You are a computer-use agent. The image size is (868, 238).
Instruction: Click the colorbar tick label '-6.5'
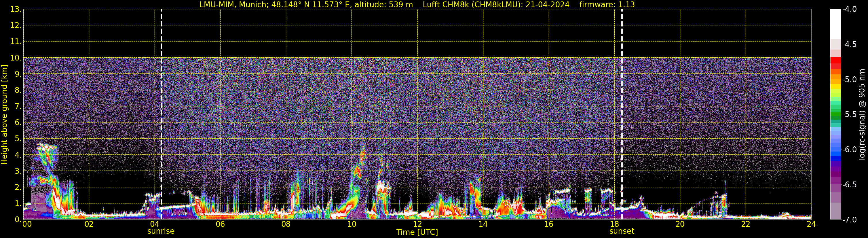[849, 185]
